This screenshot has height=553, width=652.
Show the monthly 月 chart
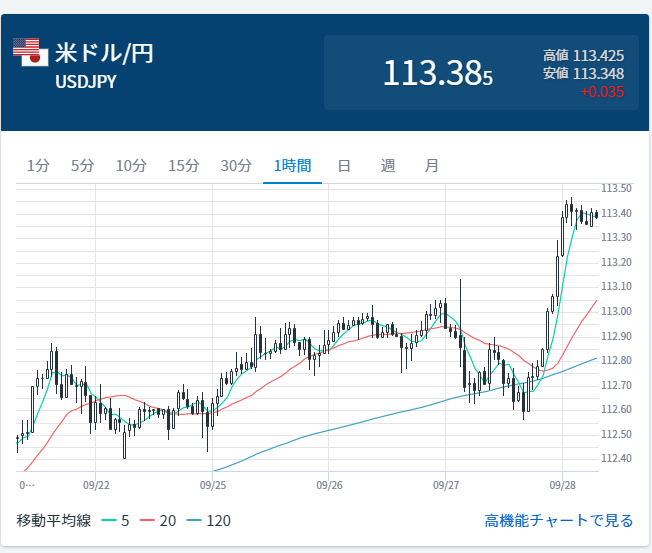432,166
